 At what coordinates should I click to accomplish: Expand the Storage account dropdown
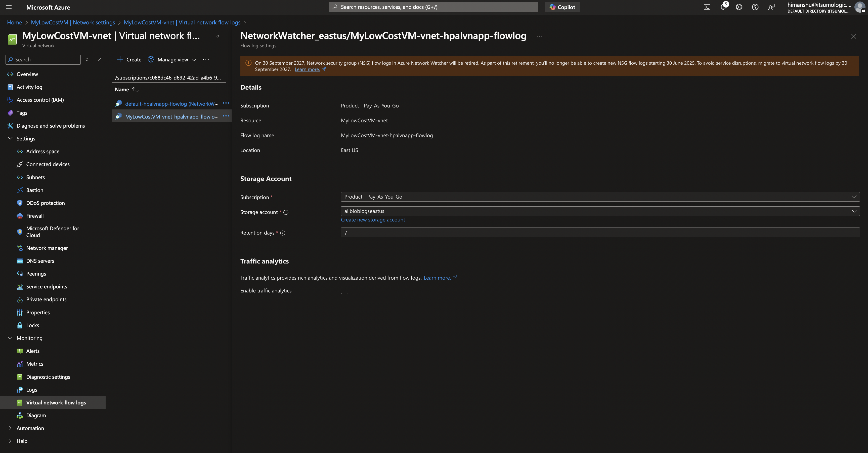pos(854,211)
